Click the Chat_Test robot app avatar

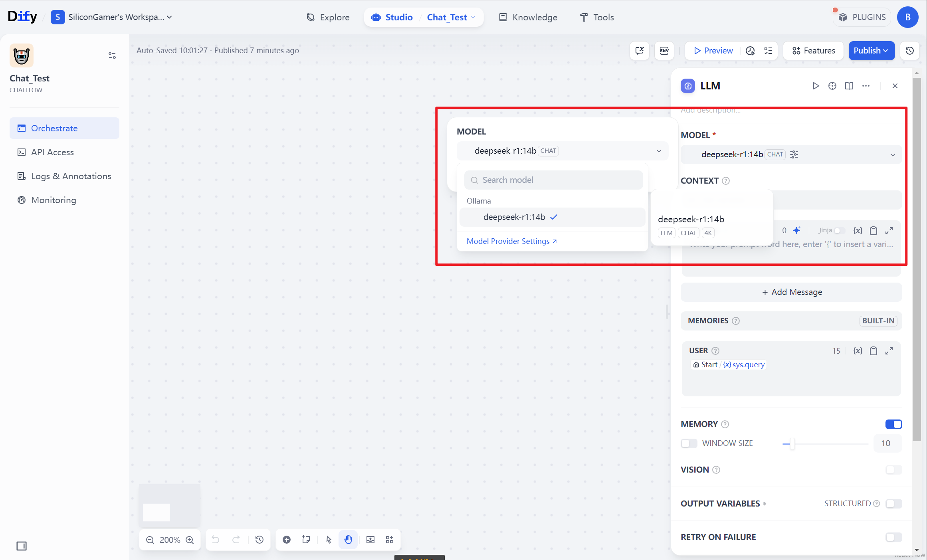pos(22,55)
